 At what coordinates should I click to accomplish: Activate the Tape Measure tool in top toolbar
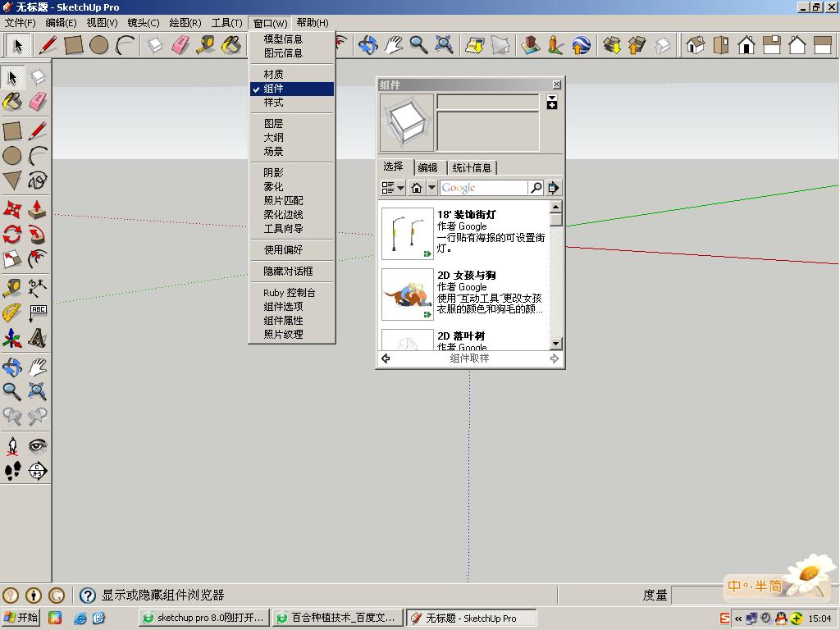tap(205, 45)
